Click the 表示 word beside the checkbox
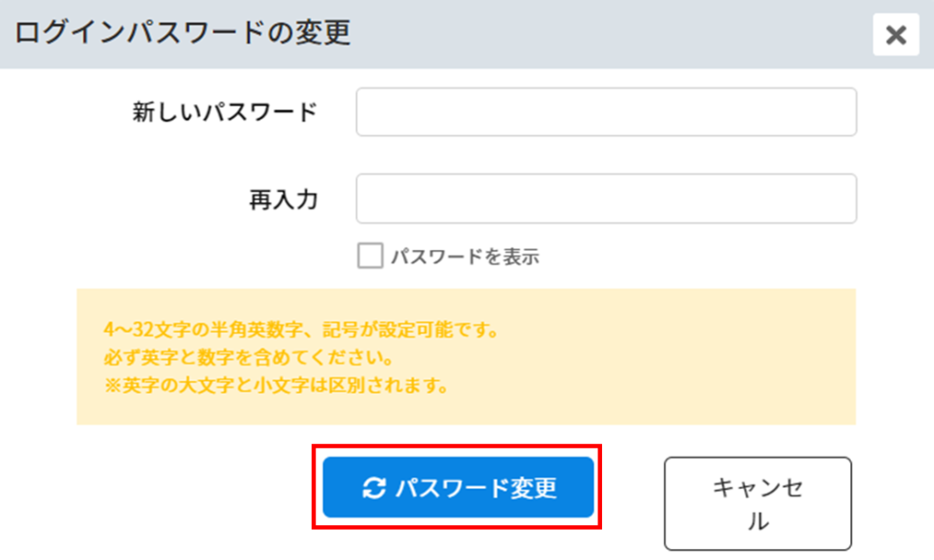The image size is (934, 560). coord(521,257)
